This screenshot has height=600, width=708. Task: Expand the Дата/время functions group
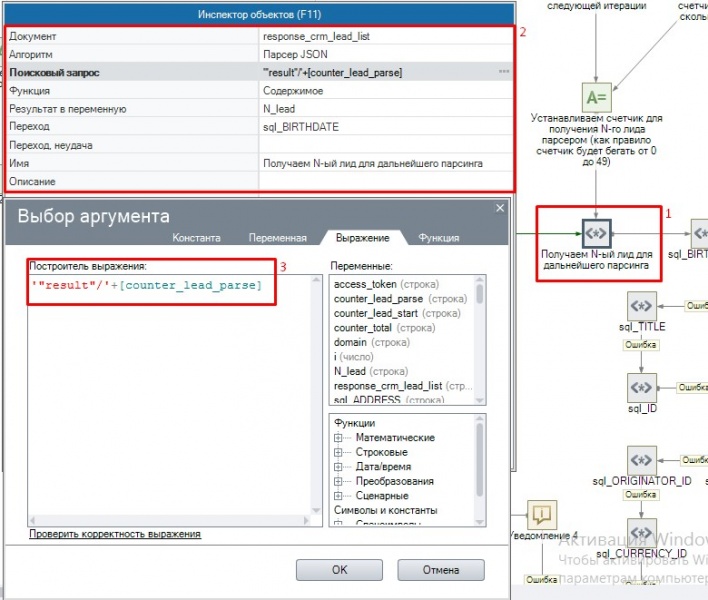tap(338, 466)
